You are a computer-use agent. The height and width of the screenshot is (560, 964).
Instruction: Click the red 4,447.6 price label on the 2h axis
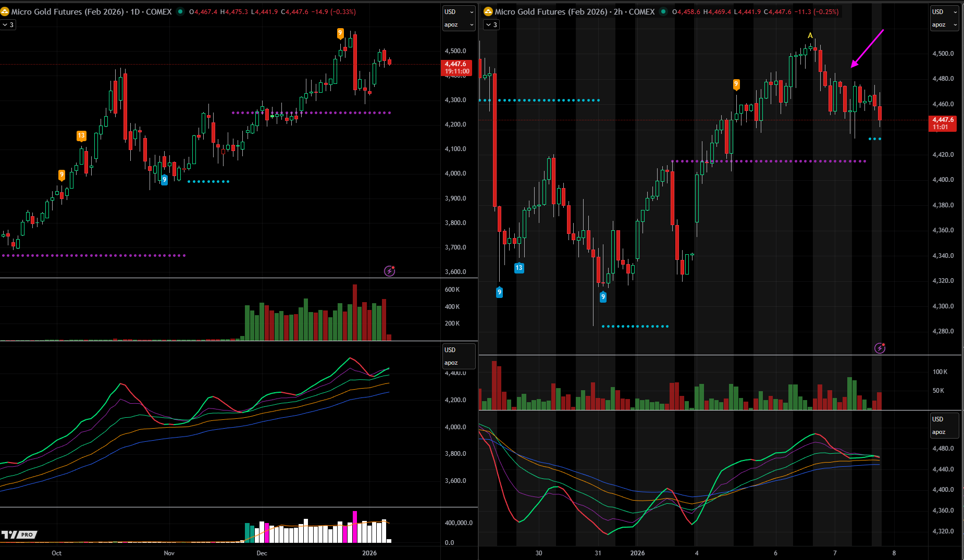pos(943,123)
